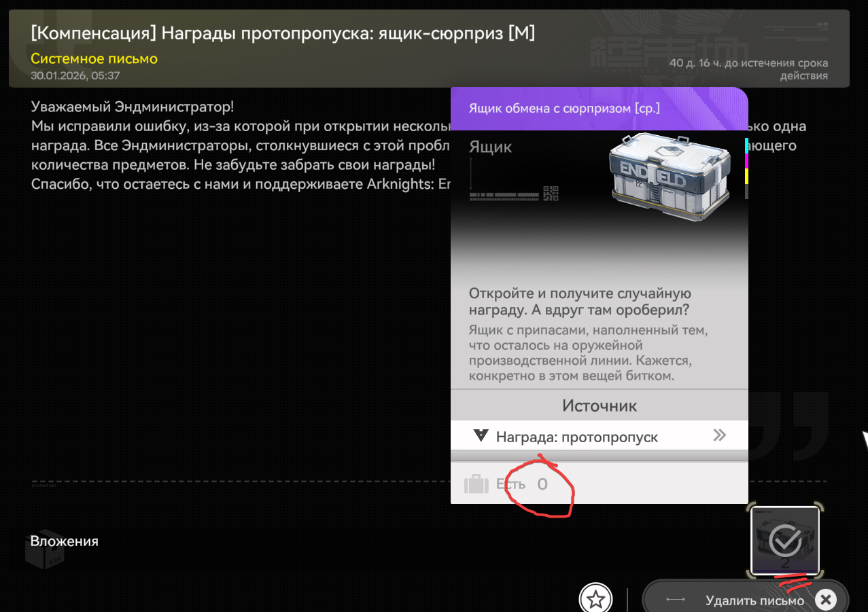Click the item type label Ящик
868x612 pixels.
(490, 147)
